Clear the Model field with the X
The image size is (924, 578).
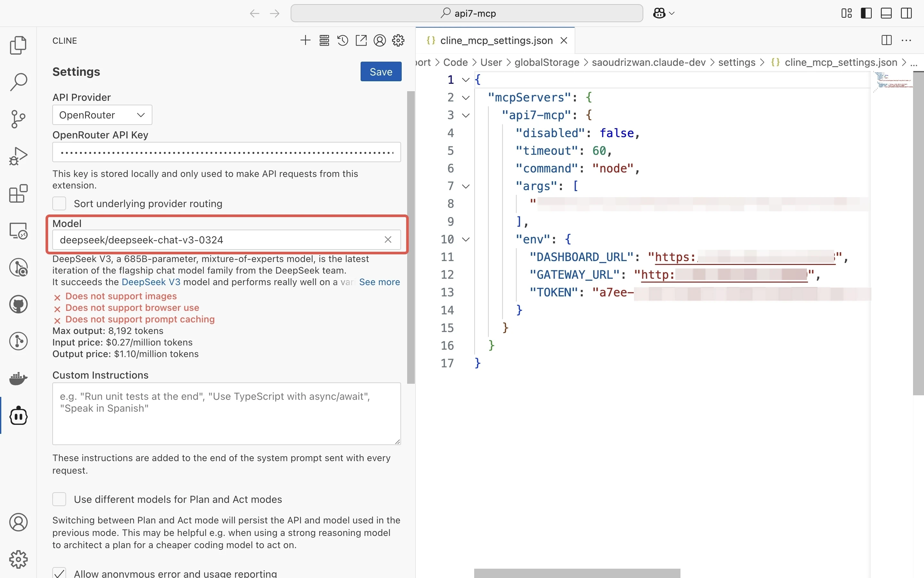coord(388,240)
